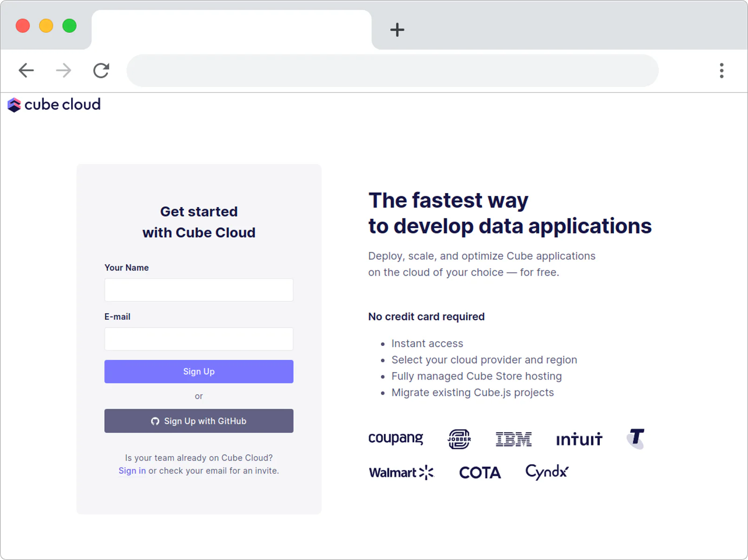Click the purple Sign Up button
Screen dimensions: 748x560
pos(199,372)
